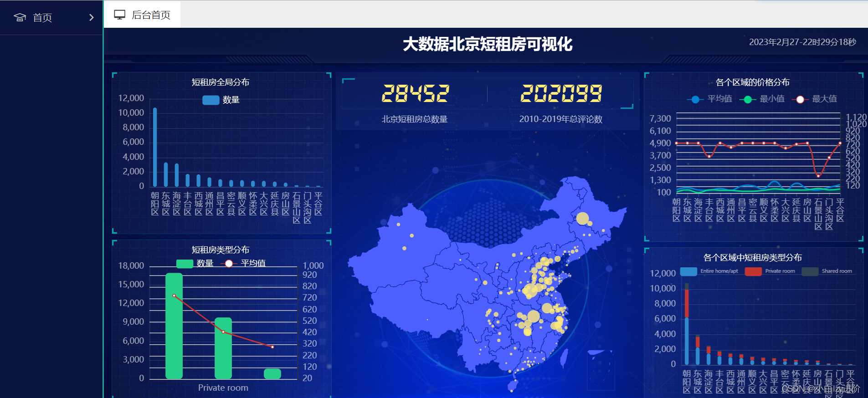
Task: Click the 北京短租房总数量 label
Action: [x=415, y=119]
